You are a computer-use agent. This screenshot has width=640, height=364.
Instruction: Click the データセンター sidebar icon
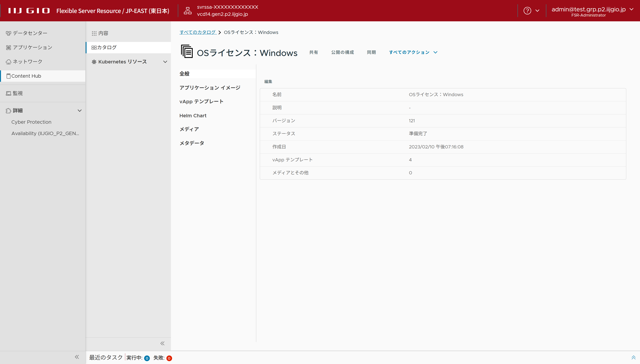point(9,33)
